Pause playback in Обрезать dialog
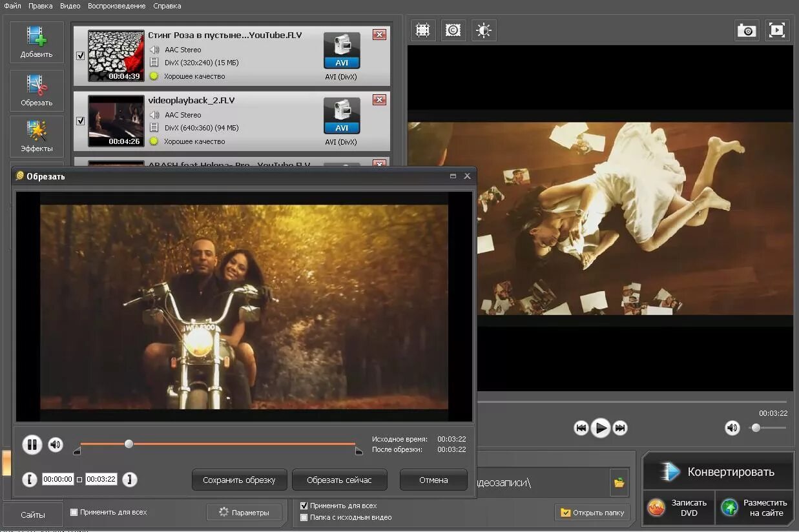799x532 pixels. (x=32, y=444)
